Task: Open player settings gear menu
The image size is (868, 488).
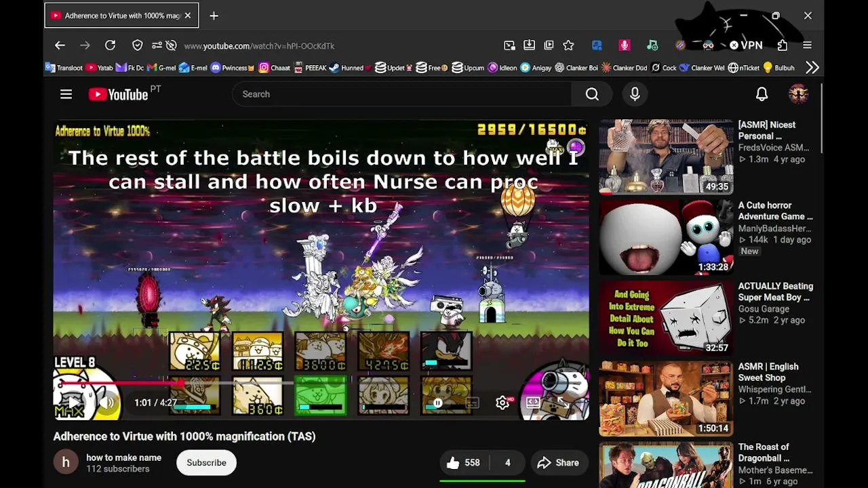Action: (x=502, y=403)
